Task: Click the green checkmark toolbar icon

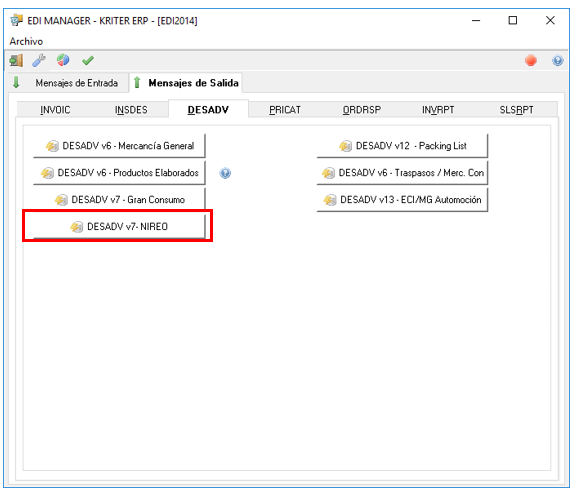Action: (88, 60)
